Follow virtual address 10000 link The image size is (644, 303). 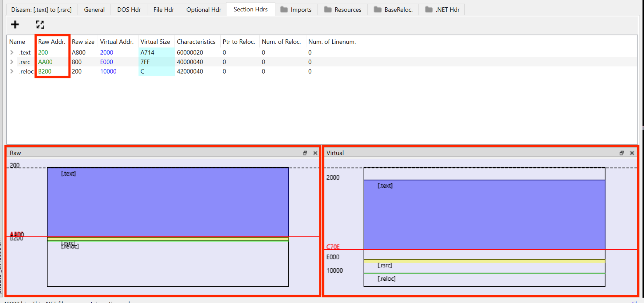108,71
